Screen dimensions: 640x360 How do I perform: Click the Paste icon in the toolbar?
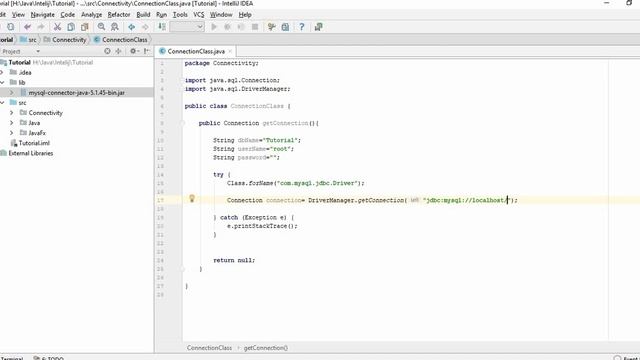coord(84,27)
